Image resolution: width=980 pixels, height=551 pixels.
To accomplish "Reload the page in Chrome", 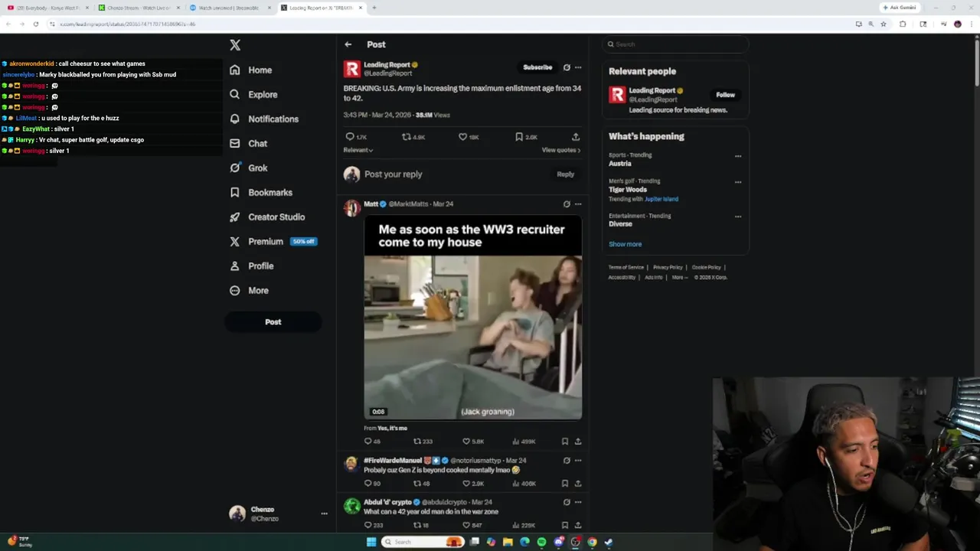I will click(x=35, y=24).
